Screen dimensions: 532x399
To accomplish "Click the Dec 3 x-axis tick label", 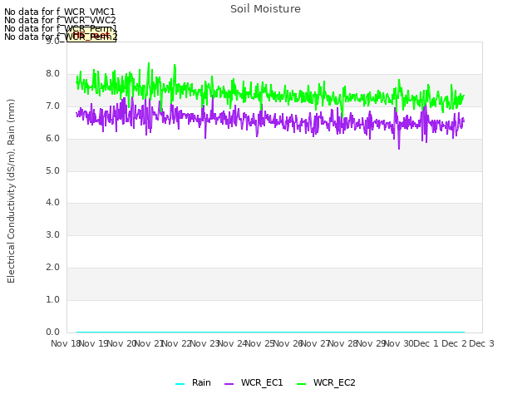I will [481, 343].
